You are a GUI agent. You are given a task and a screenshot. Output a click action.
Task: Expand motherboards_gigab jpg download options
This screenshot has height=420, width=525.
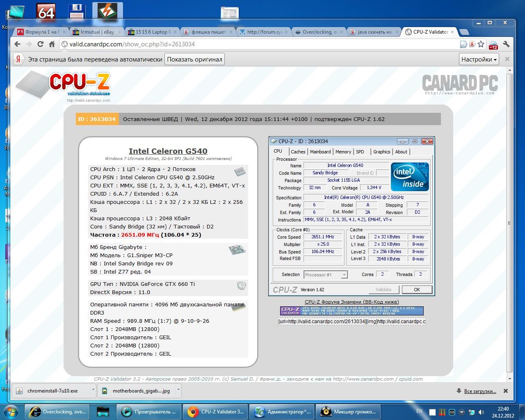click(178, 391)
